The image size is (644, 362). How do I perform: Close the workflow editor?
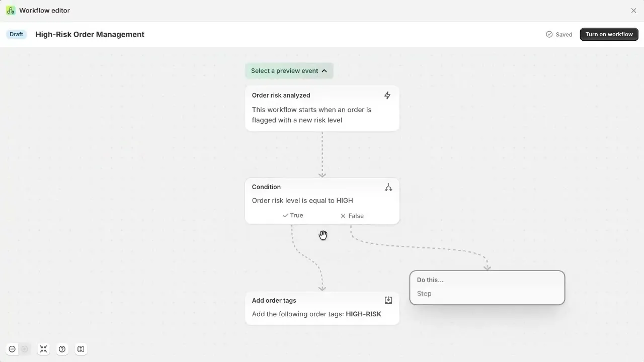coord(633,11)
